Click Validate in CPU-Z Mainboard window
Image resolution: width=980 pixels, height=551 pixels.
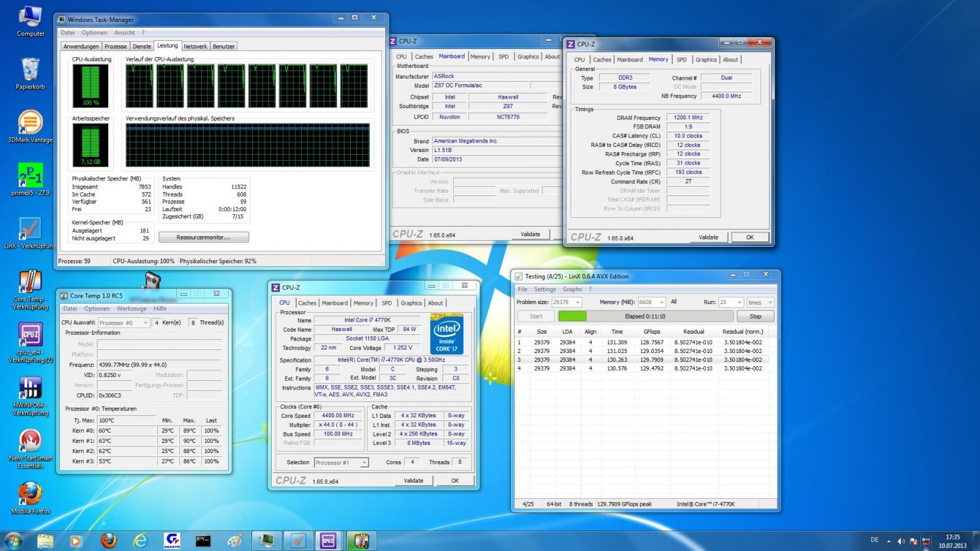coord(531,234)
